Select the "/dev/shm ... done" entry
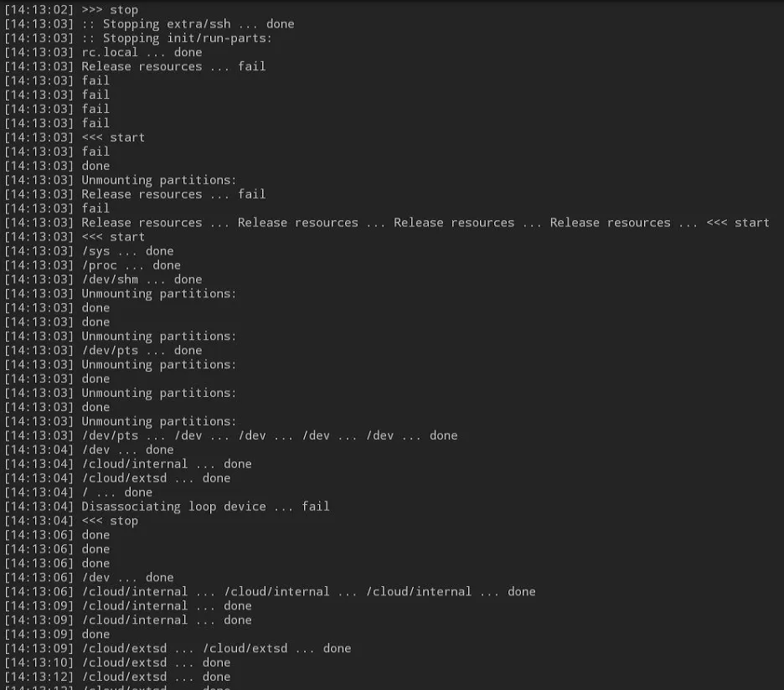Viewport: 784px width, 690px height. pyautogui.click(x=142, y=280)
